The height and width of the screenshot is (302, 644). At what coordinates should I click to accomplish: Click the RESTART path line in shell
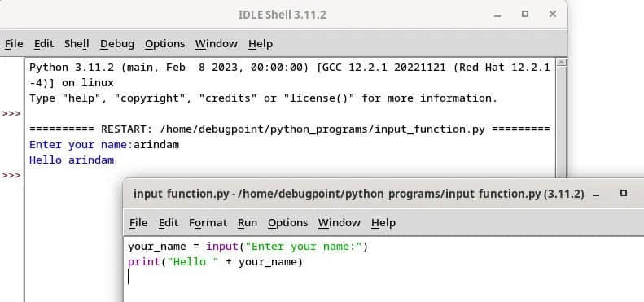[290, 129]
